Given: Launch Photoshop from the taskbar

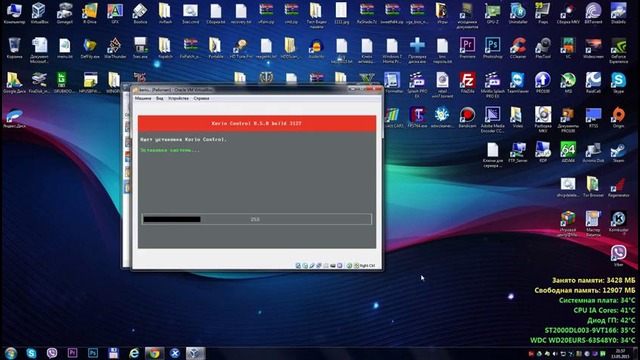Looking at the screenshot, I should 93,353.
